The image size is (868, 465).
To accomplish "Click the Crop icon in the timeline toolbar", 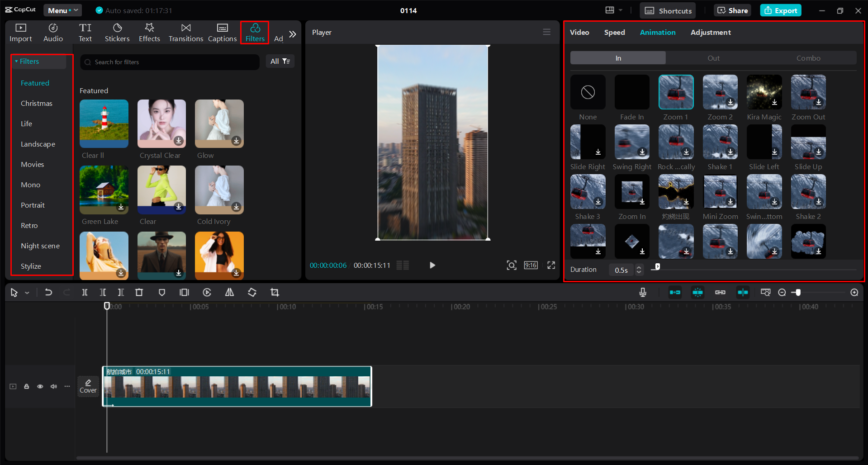I will click(x=275, y=292).
